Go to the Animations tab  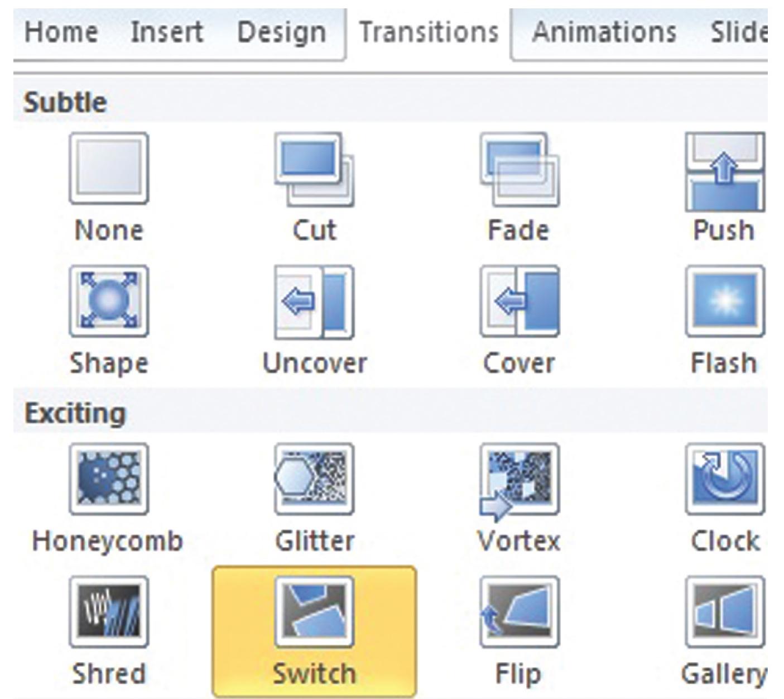pyautogui.click(x=604, y=32)
